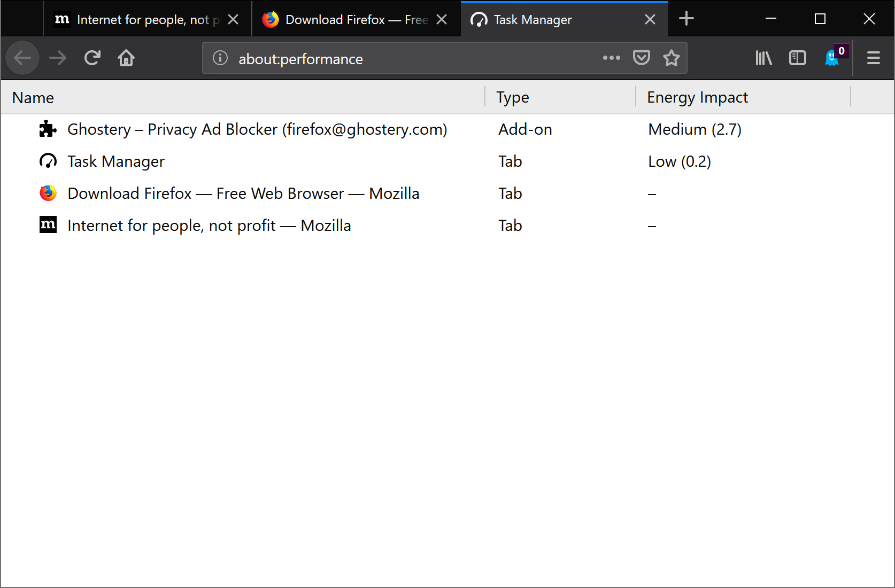Bookmark this page with the star

672,58
